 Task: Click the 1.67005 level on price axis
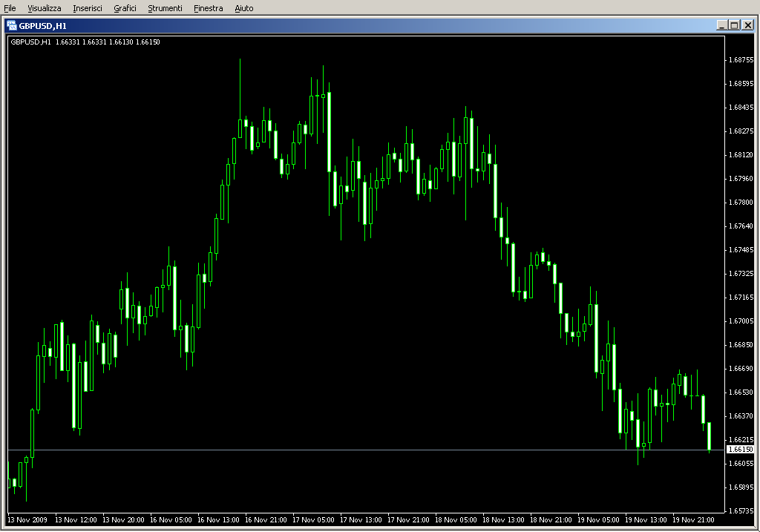click(741, 321)
